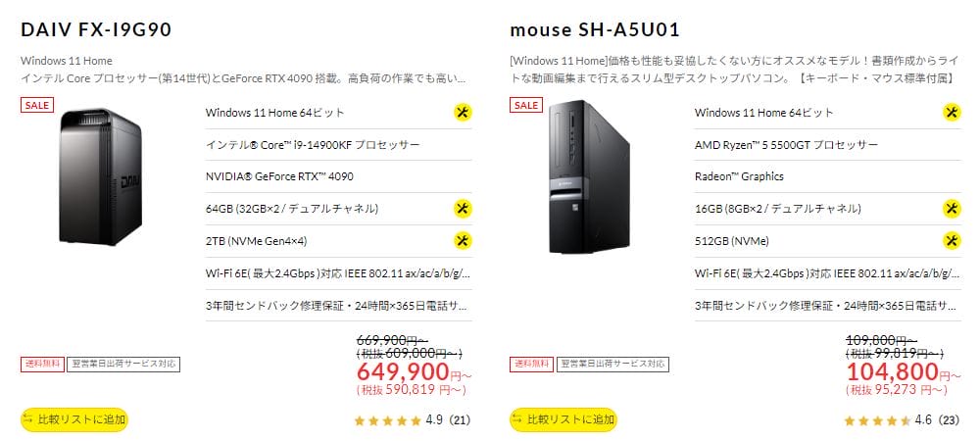Add mouse SH-A5U01 to comparison list
The image size is (980, 441).
pyautogui.click(x=563, y=419)
